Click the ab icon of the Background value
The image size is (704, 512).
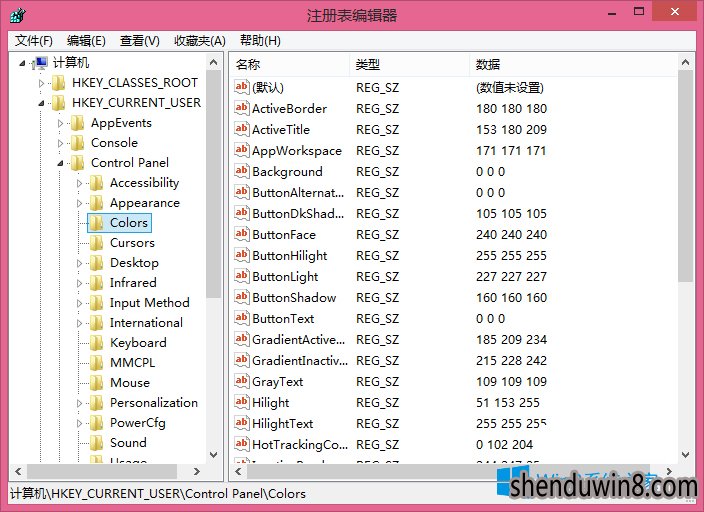[x=242, y=171]
